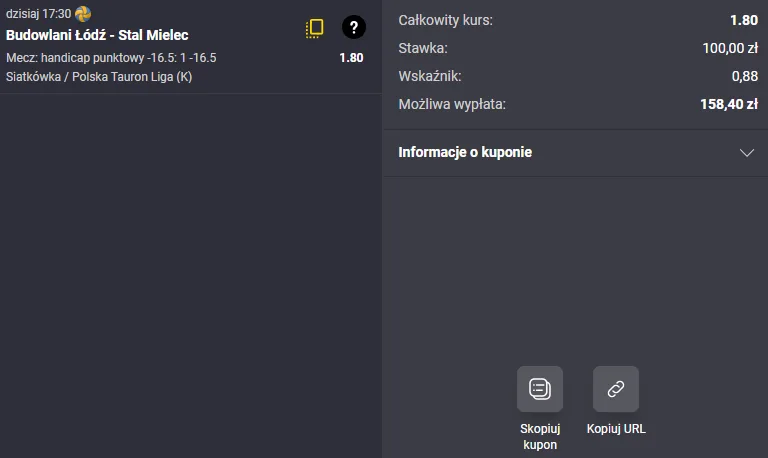Viewport: 768px width, 458px height.
Task: Click the Kopiuj URL text label
Action: [x=616, y=429]
